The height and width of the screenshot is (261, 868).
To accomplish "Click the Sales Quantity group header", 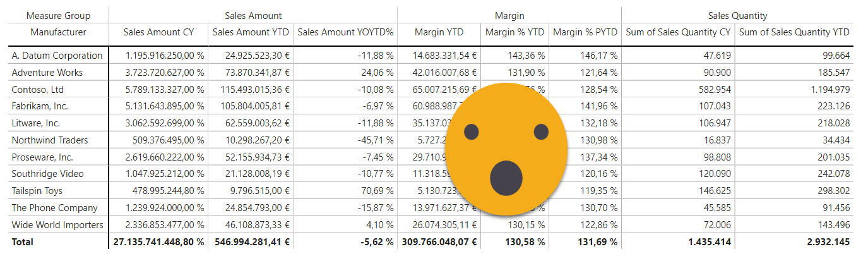I will click(x=737, y=16).
